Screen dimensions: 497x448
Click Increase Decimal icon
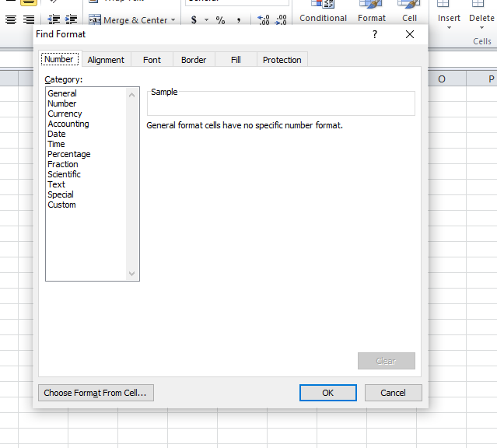(x=264, y=20)
